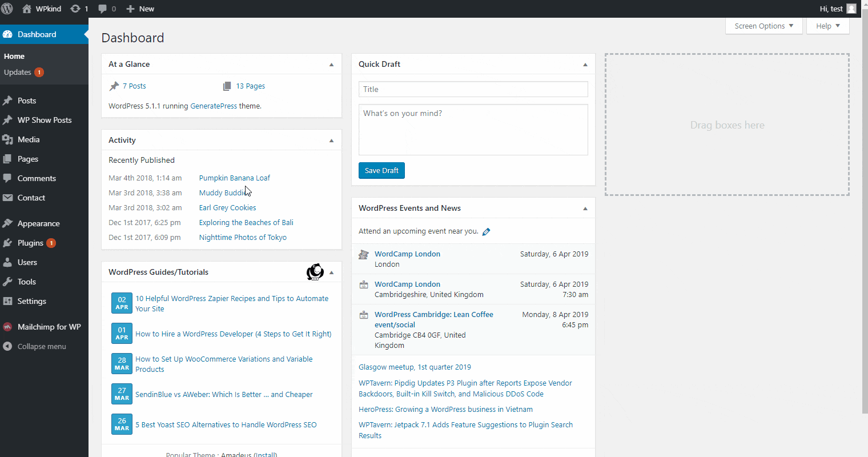The image size is (868, 457).
Task: Click the Users person icon in the sidebar
Action: [7, 262]
